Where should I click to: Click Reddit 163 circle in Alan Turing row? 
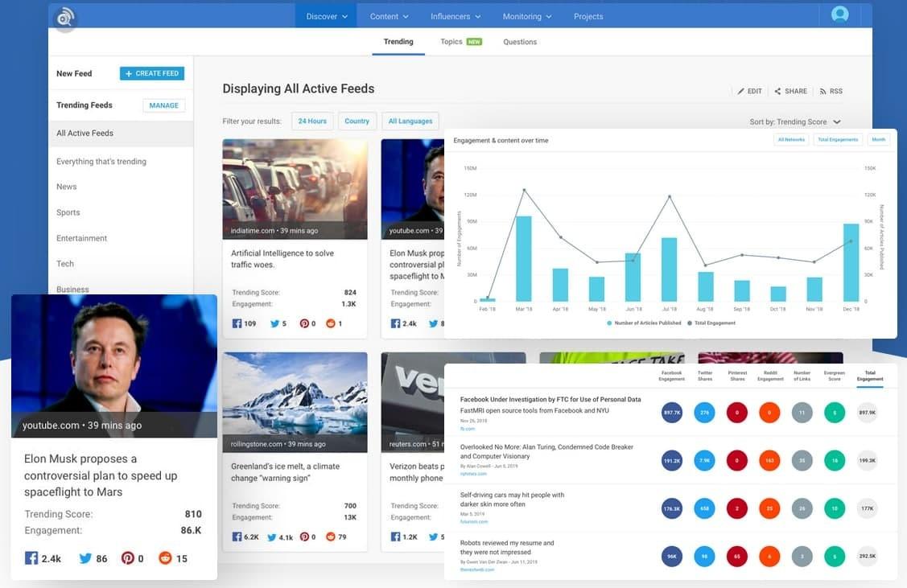pos(769,461)
